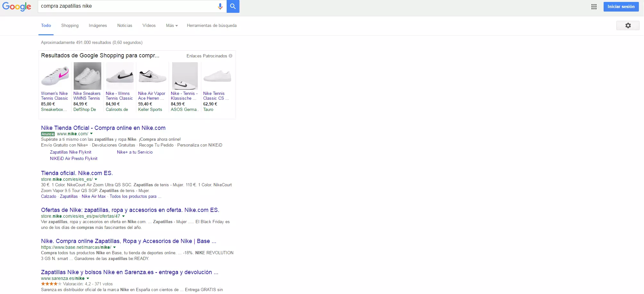Click Iniciar sesión button
This screenshot has width=644, height=294.
(x=621, y=7)
